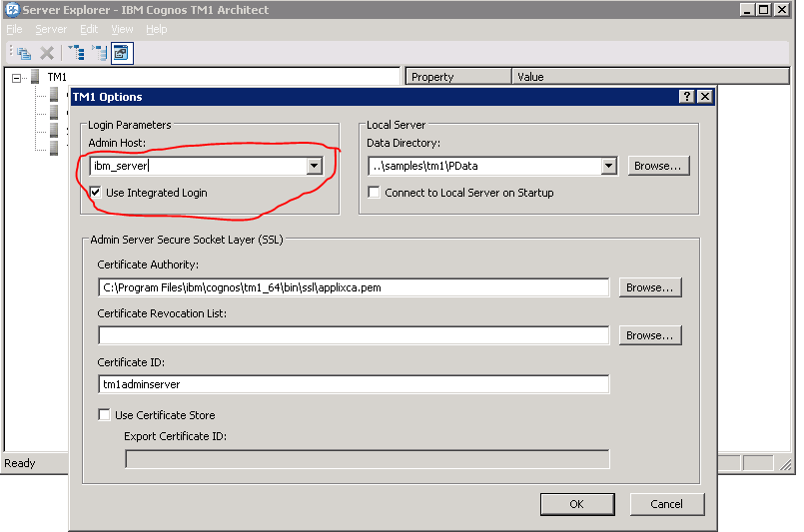
Task: Minimize the Server Explorer window
Action: click(747, 9)
